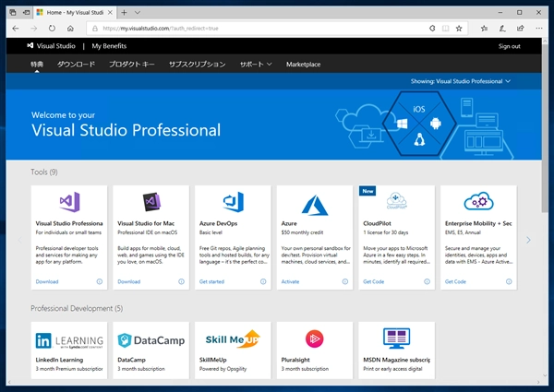Click the vertical page scrollbar thumb
The image size is (554, 392).
pyautogui.click(x=545, y=127)
